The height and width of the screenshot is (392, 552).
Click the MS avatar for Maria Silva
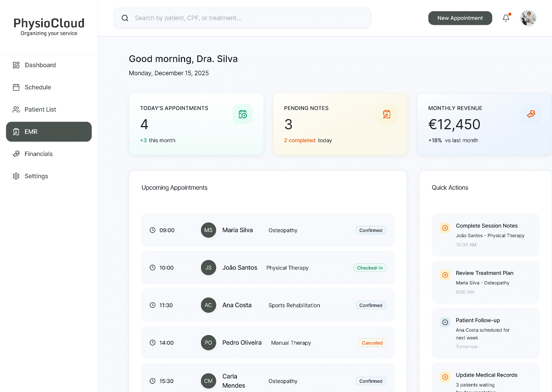[x=208, y=230]
